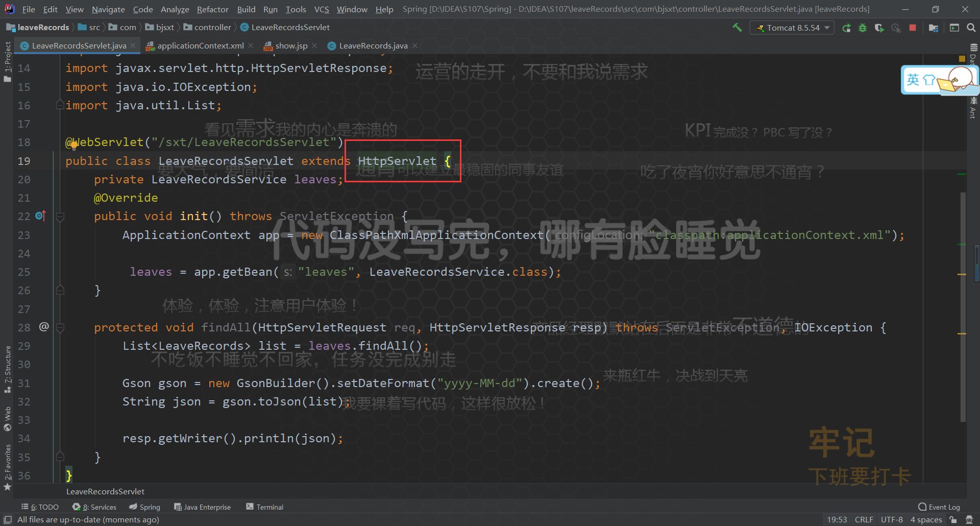Open the Terminal tool window
Viewport: 980px width, 526px height.
pyautogui.click(x=264, y=507)
